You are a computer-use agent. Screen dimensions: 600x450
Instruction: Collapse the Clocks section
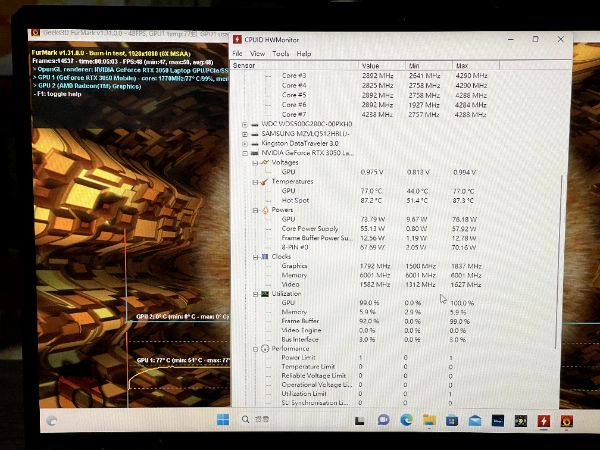255,257
